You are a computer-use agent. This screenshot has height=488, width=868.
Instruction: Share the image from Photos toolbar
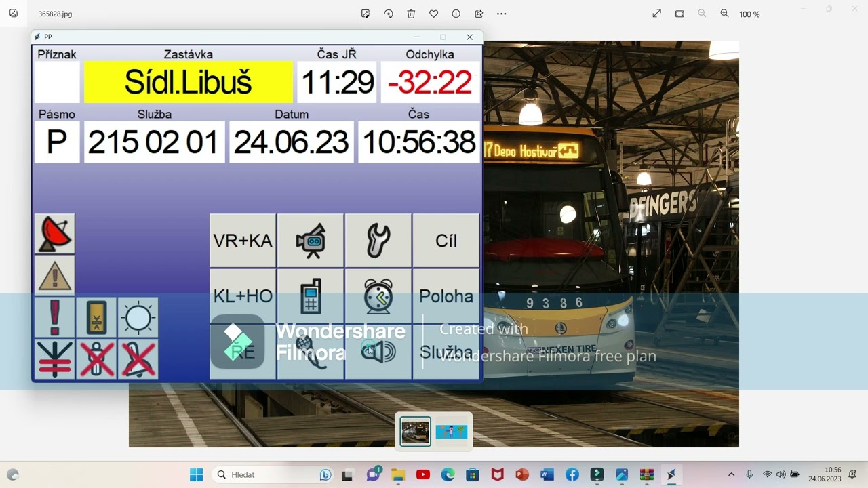[x=479, y=14]
